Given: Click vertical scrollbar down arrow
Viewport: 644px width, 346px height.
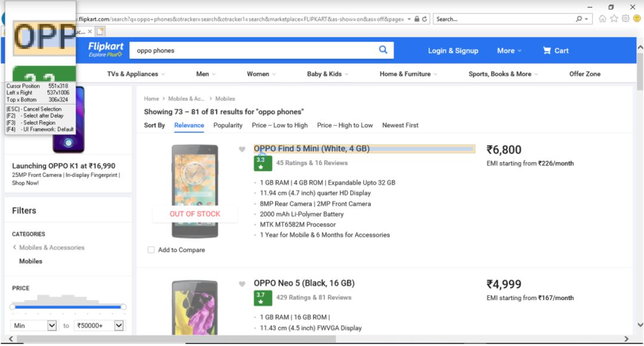Looking at the screenshot, I should click(640, 325).
